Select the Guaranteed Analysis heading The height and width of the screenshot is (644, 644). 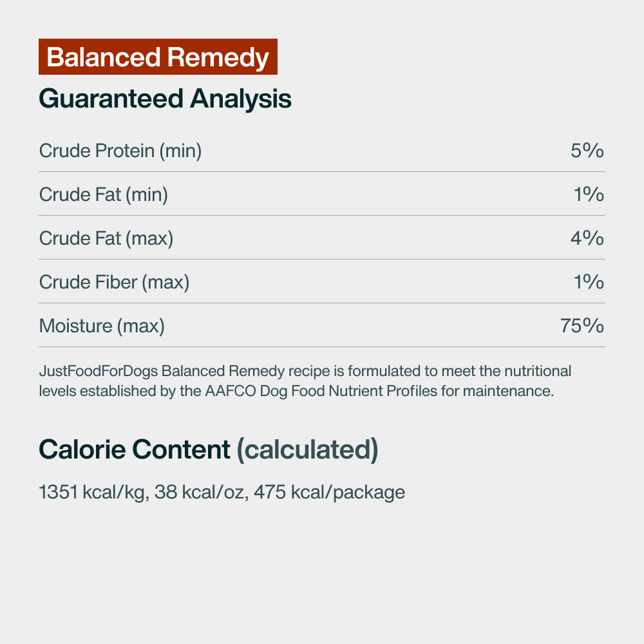165,99
